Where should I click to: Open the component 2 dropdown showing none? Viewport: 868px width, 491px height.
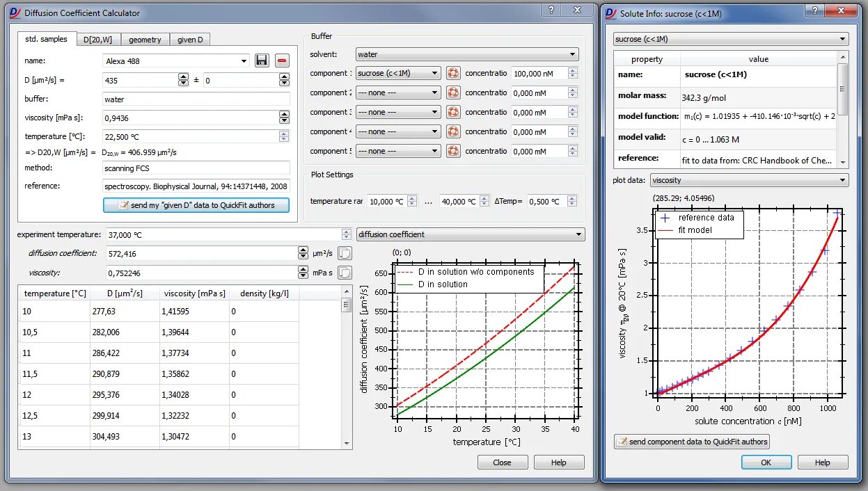398,92
